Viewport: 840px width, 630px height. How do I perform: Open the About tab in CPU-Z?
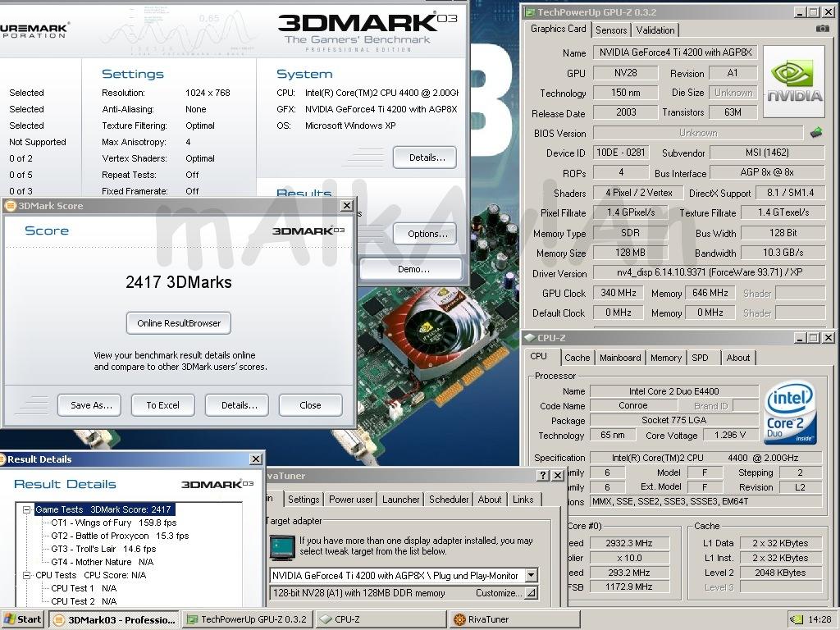click(737, 358)
